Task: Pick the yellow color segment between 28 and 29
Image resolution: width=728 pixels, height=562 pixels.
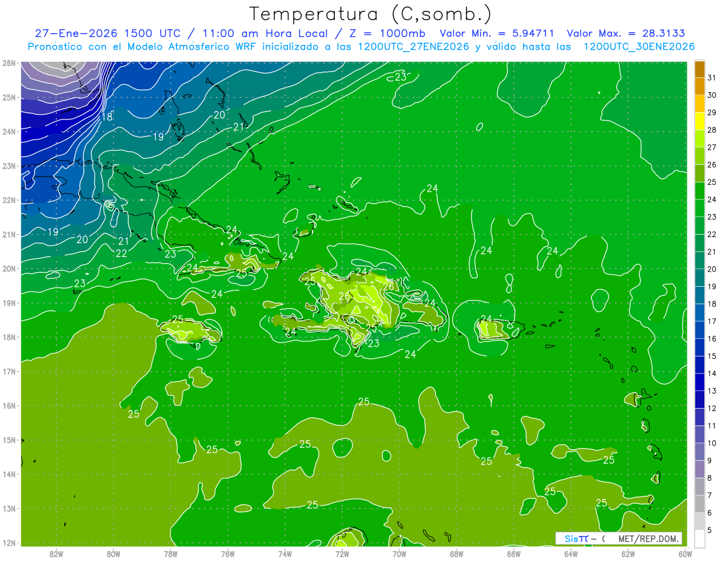Action: coord(699,121)
